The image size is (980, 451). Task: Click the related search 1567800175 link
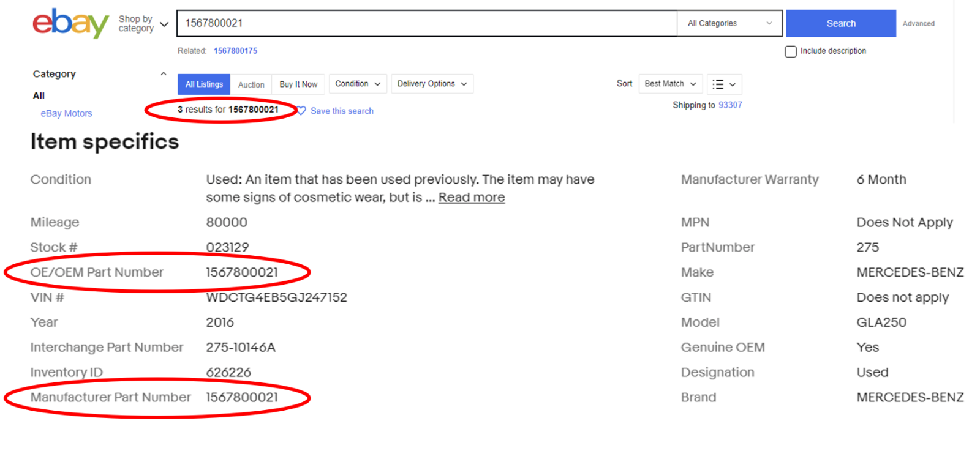click(235, 51)
